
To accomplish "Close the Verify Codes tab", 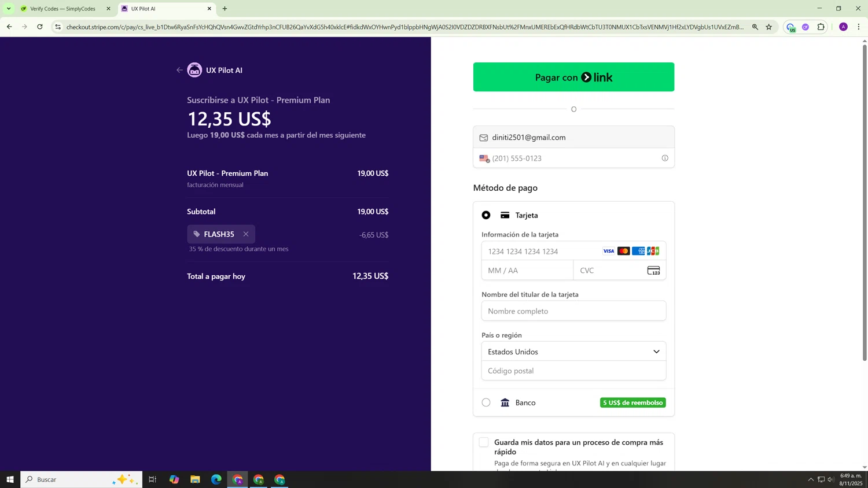I will click(108, 9).
